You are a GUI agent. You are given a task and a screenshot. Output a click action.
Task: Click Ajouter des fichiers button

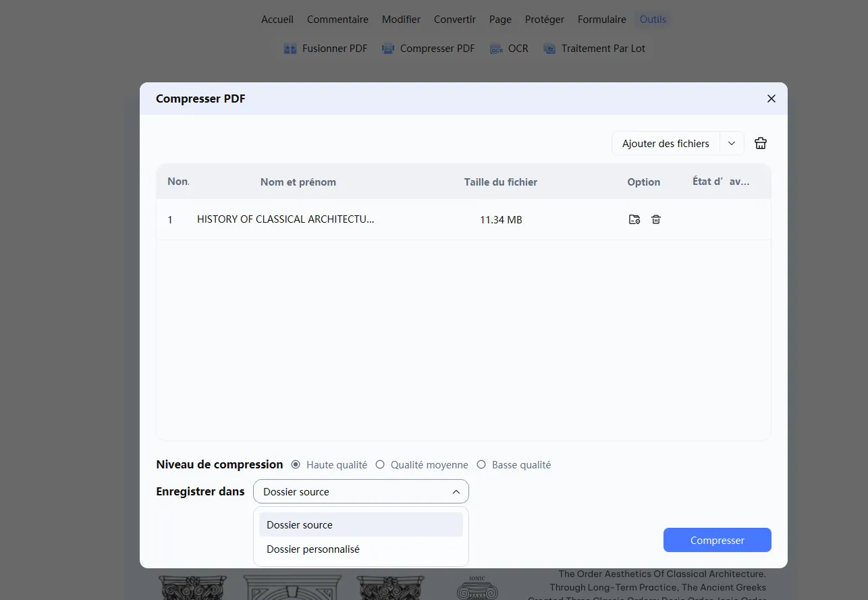point(666,143)
